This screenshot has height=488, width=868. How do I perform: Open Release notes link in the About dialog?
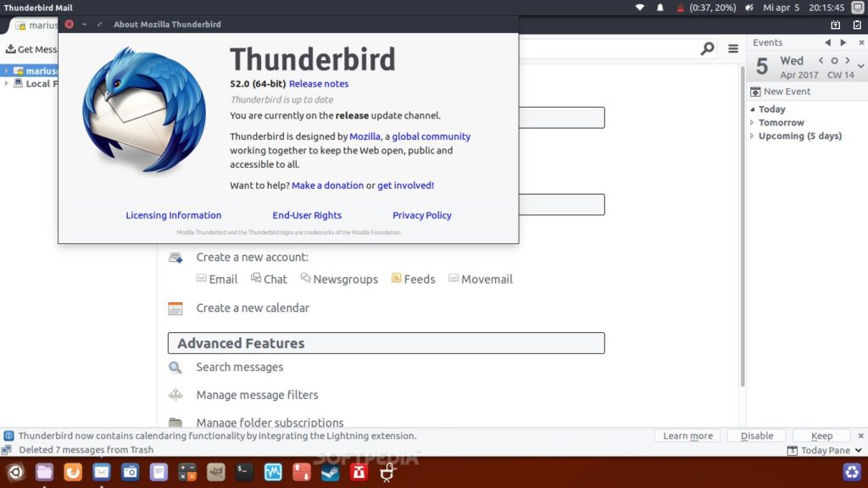319,84
